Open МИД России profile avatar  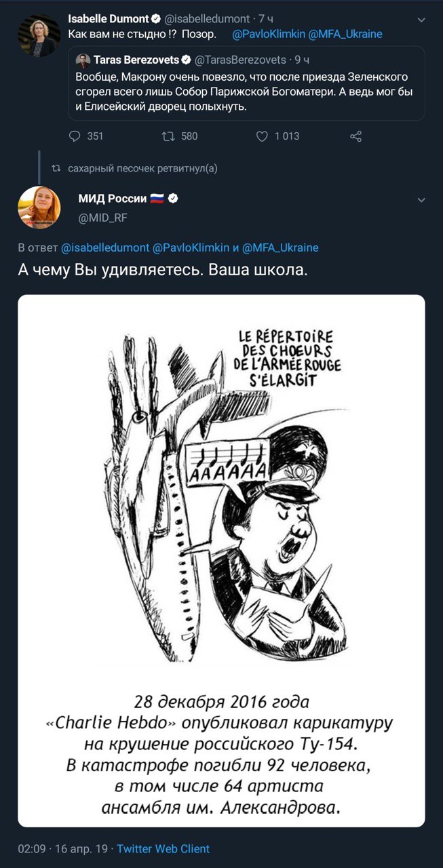(39, 208)
